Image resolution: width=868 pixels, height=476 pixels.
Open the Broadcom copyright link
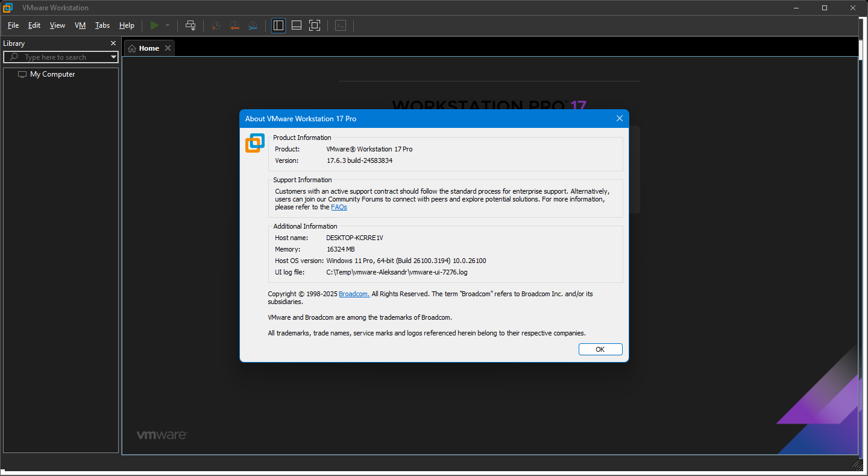point(354,294)
